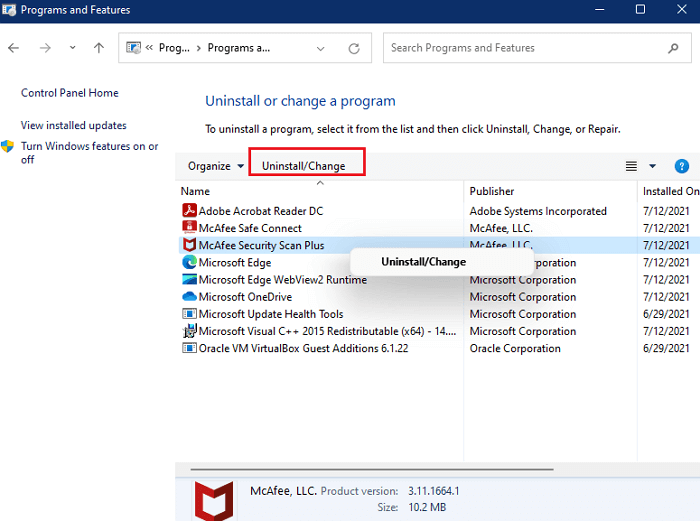Click the window icon in the title bar

click(x=8, y=9)
